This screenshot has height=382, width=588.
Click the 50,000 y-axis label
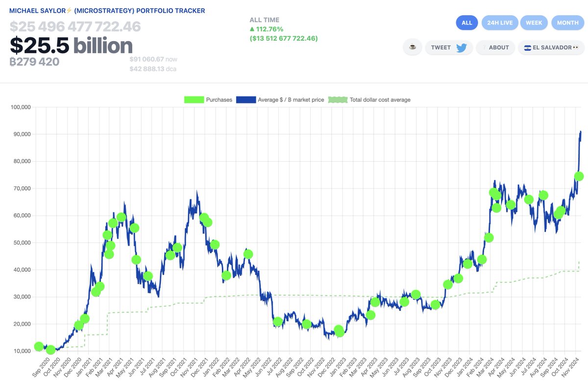(x=22, y=243)
